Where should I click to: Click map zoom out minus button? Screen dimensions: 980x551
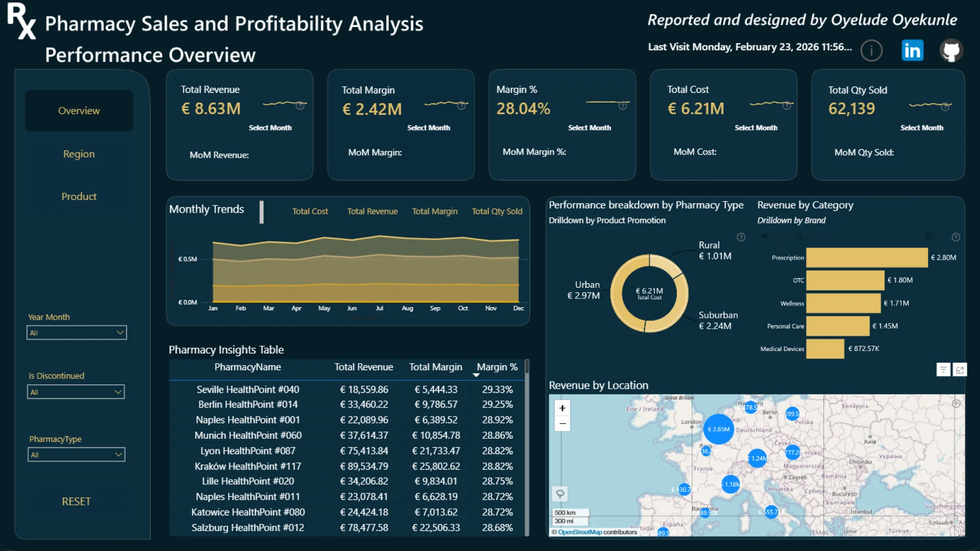click(x=562, y=423)
